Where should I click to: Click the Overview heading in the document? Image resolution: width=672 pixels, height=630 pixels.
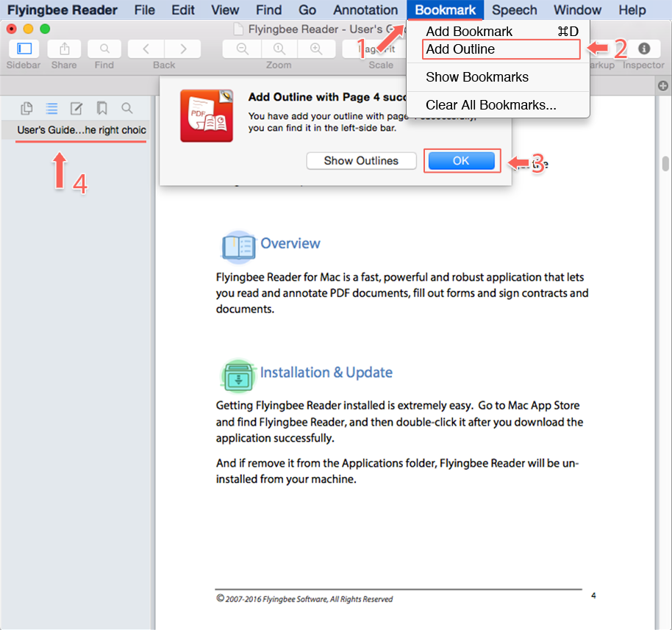point(290,243)
